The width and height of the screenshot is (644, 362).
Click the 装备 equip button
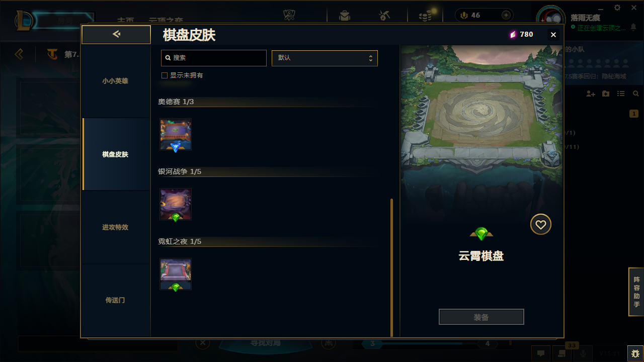[x=481, y=317]
